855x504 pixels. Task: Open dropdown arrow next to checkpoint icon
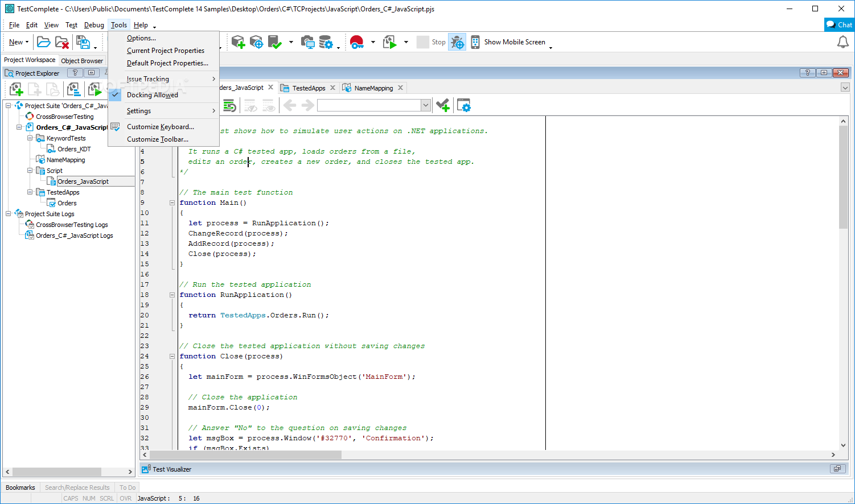[291, 42]
